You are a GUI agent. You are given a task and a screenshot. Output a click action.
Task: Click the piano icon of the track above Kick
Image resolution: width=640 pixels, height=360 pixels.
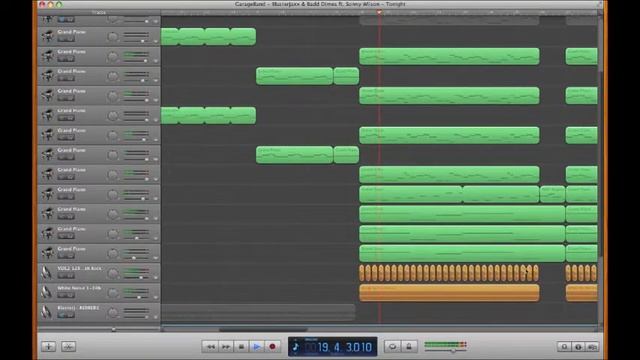coord(47,253)
